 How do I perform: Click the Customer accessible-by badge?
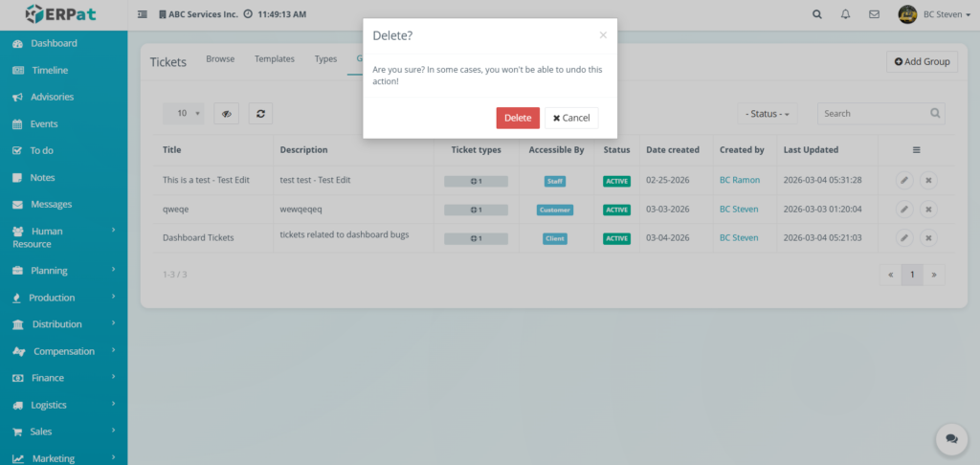(x=555, y=210)
